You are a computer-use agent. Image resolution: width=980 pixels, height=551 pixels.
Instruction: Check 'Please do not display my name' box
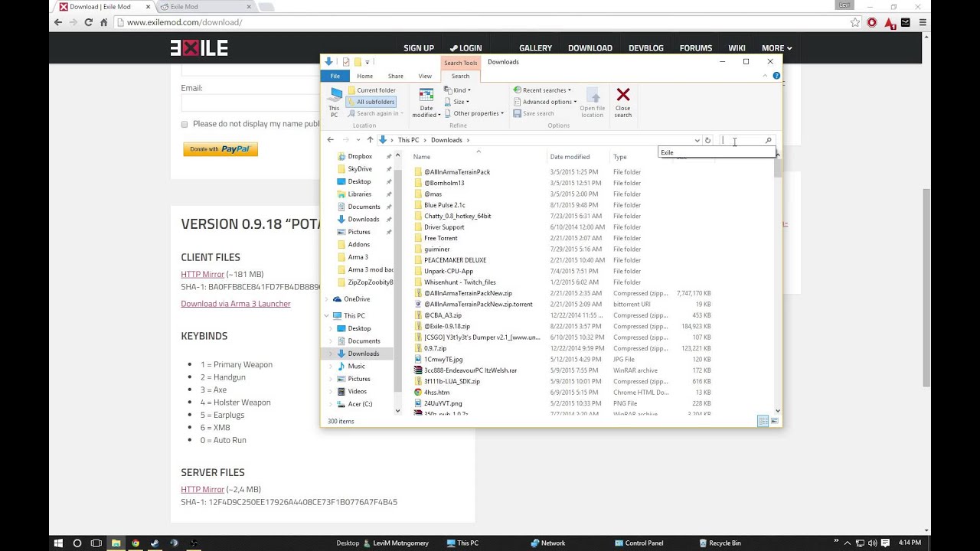[x=185, y=124]
